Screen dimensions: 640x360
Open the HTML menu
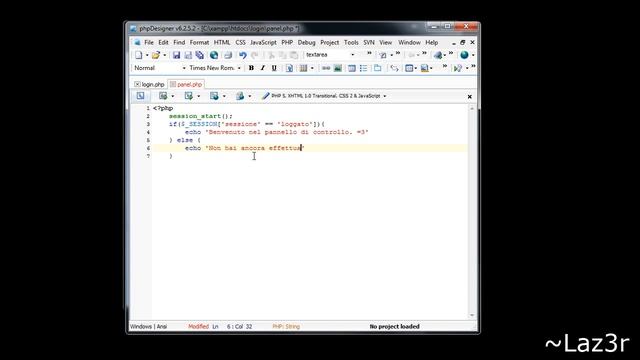(x=222, y=42)
